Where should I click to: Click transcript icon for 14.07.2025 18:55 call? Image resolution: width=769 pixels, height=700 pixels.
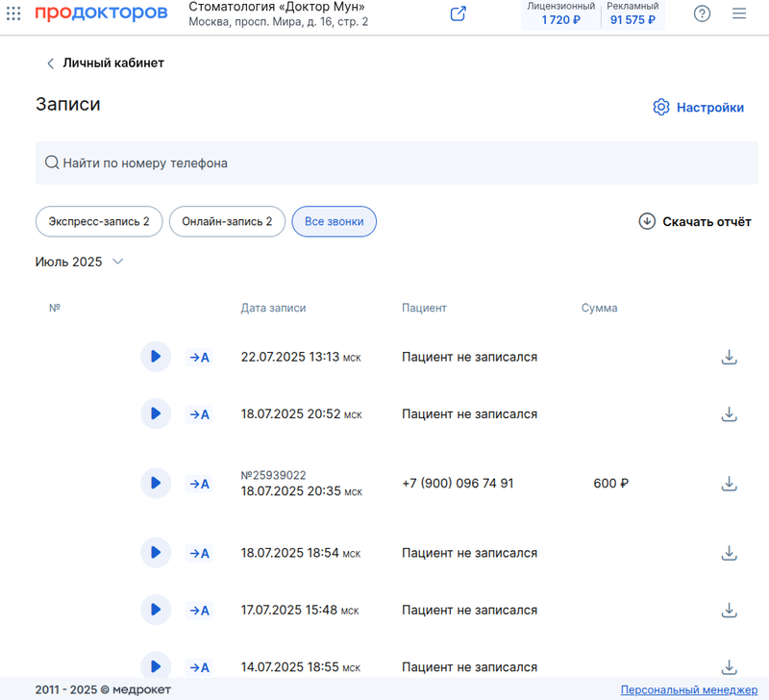click(x=199, y=667)
